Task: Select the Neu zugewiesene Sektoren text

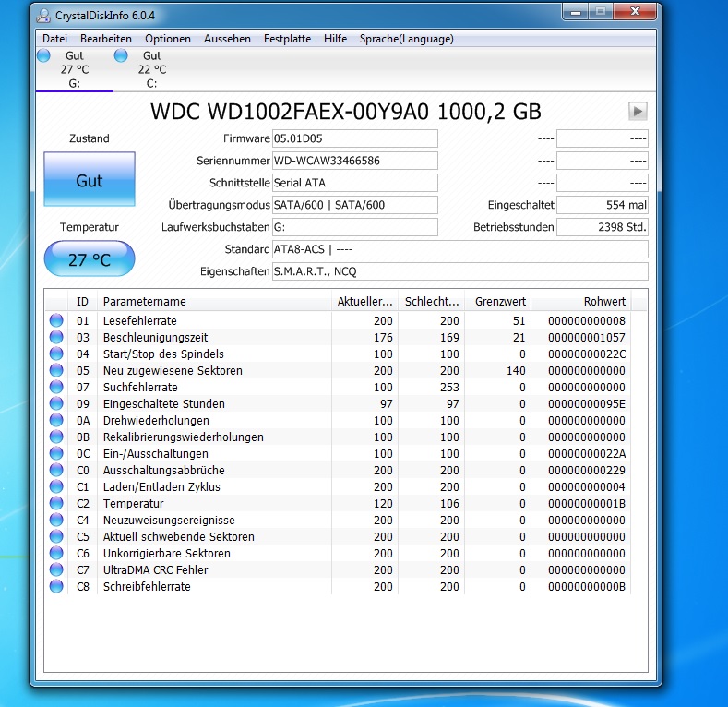Action: (173, 371)
